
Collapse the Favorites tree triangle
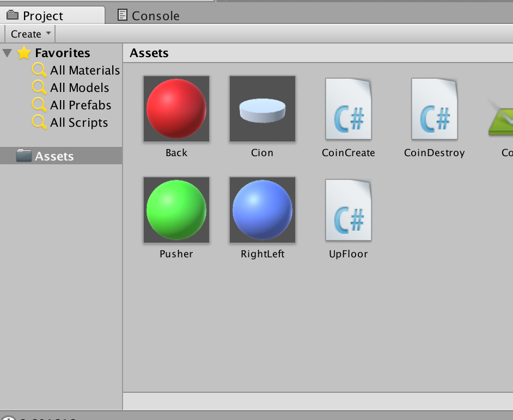pos(7,53)
